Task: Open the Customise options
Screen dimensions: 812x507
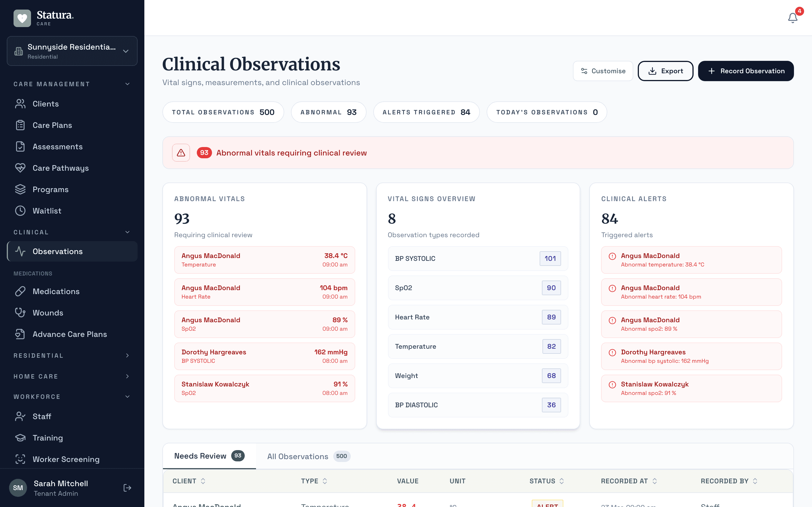Action: click(x=603, y=71)
